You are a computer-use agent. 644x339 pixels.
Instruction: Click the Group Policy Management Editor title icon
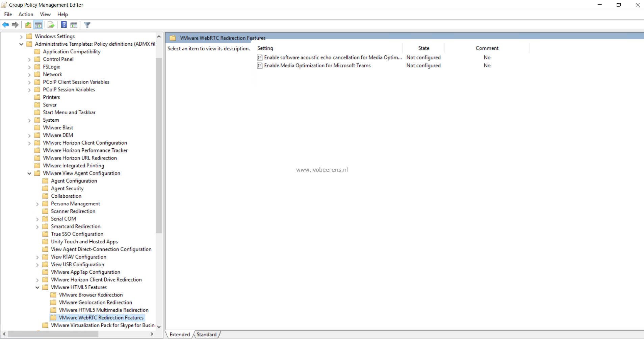(x=4, y=5)
